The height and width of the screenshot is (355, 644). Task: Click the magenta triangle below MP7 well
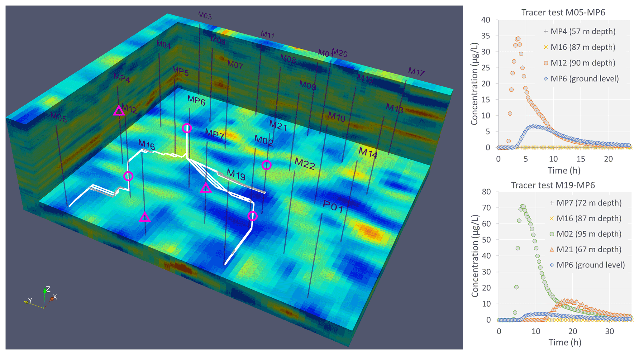click(x=206, y=188)
